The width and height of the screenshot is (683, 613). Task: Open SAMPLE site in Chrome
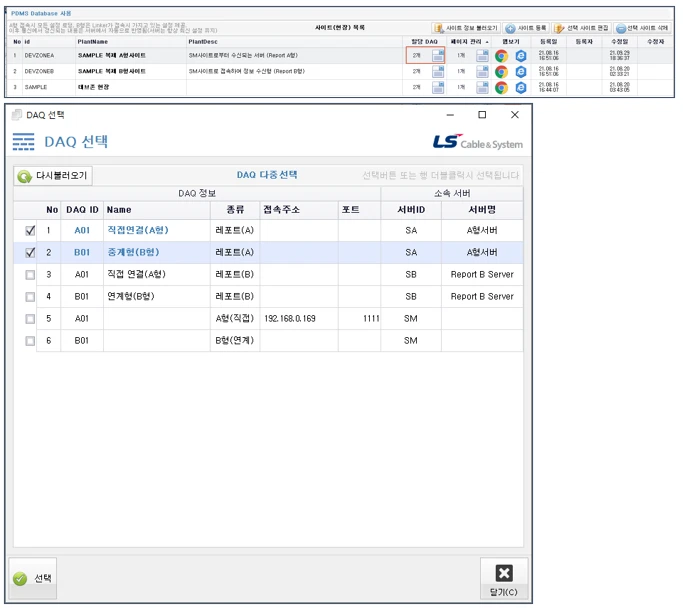[502, 88]
